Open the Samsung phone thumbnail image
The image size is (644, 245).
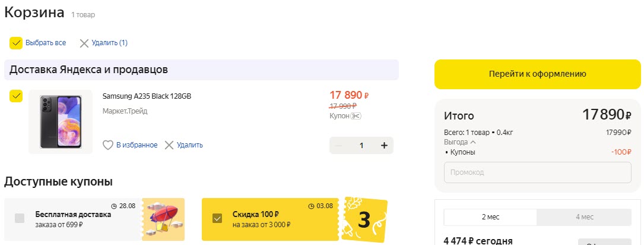point(61,121)
